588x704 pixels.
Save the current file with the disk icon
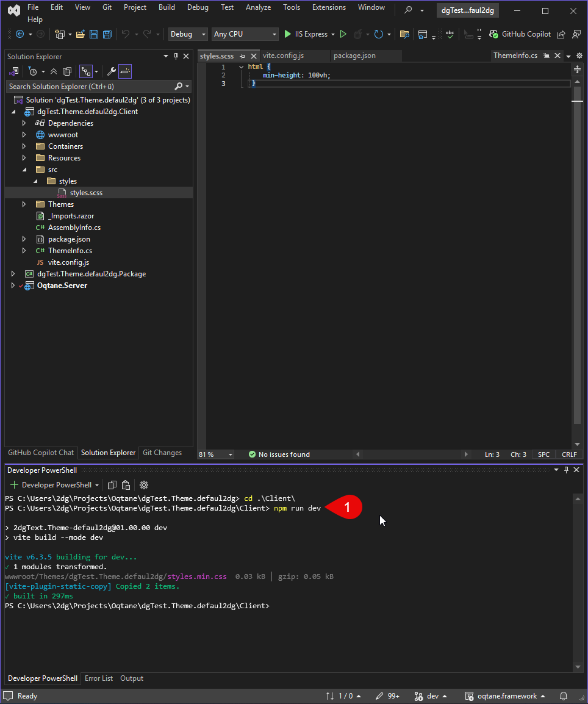click(94, 34)
